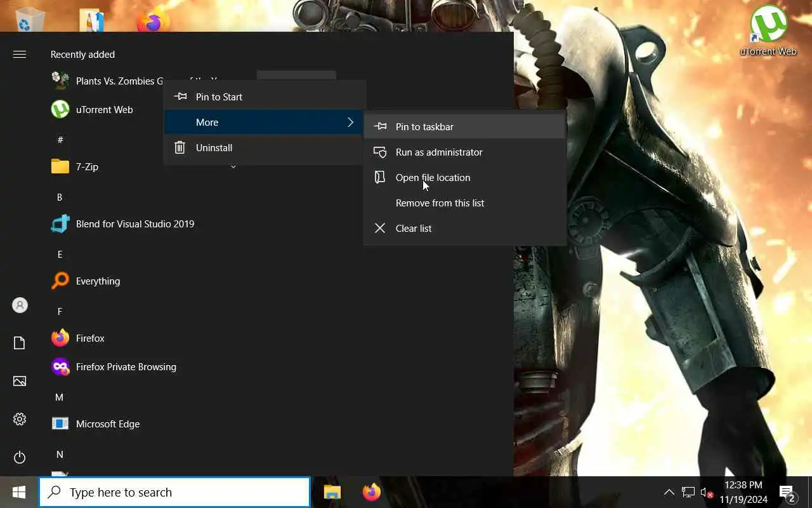Click the Everything search app icon

point(60,281)
